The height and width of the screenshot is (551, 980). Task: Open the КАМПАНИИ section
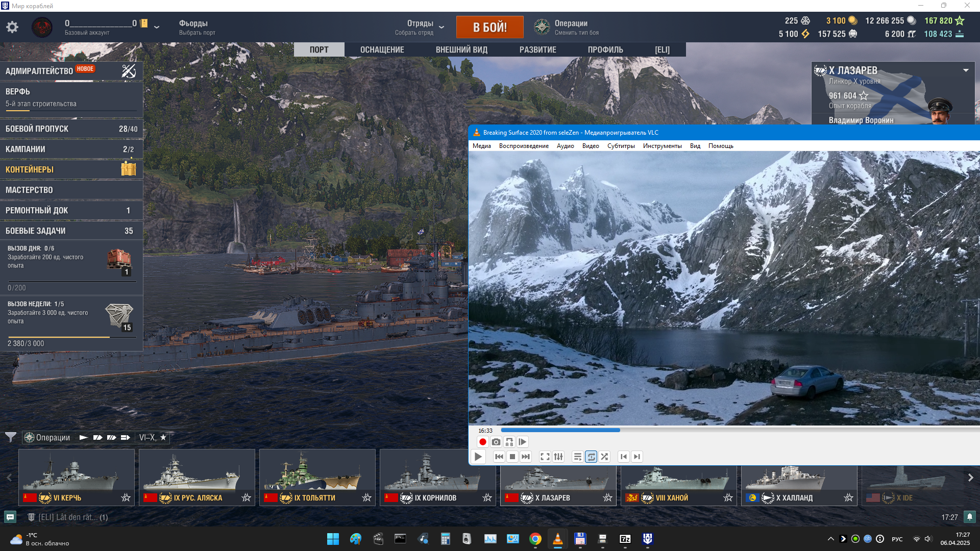71,149
